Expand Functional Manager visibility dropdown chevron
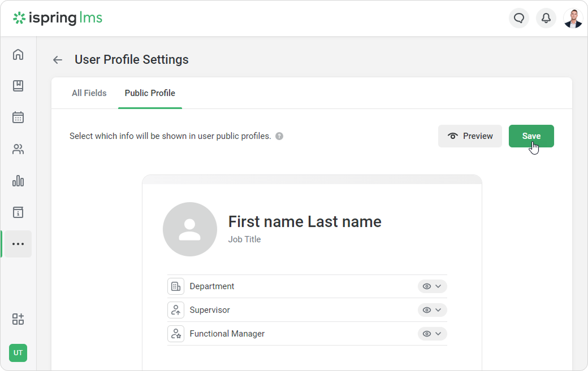 coord(438,334)
